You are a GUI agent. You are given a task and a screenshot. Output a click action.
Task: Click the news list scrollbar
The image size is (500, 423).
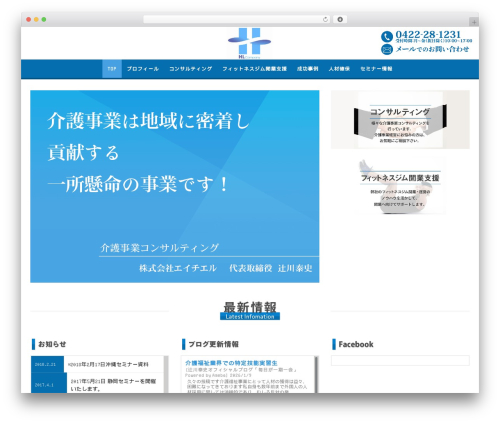coord(166,374)
